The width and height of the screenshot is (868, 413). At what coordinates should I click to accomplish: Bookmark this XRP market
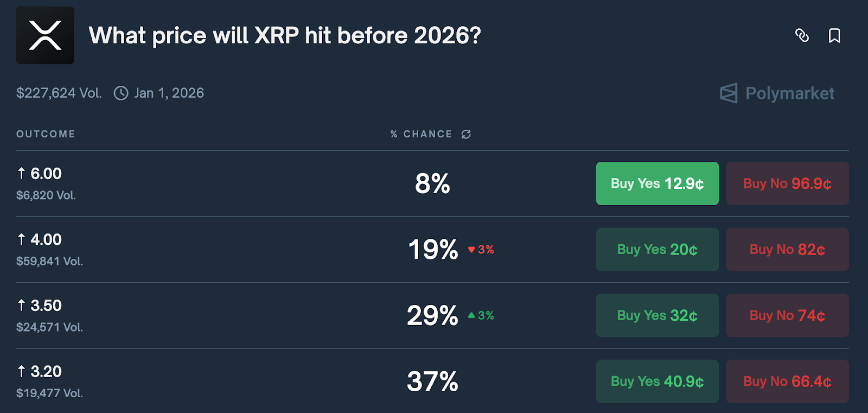point(834,36)
